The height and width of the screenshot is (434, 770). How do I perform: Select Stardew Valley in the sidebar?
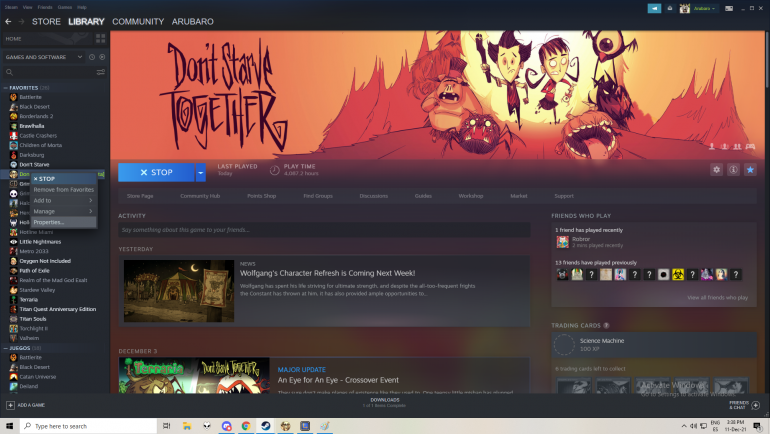tap(37, 290)
